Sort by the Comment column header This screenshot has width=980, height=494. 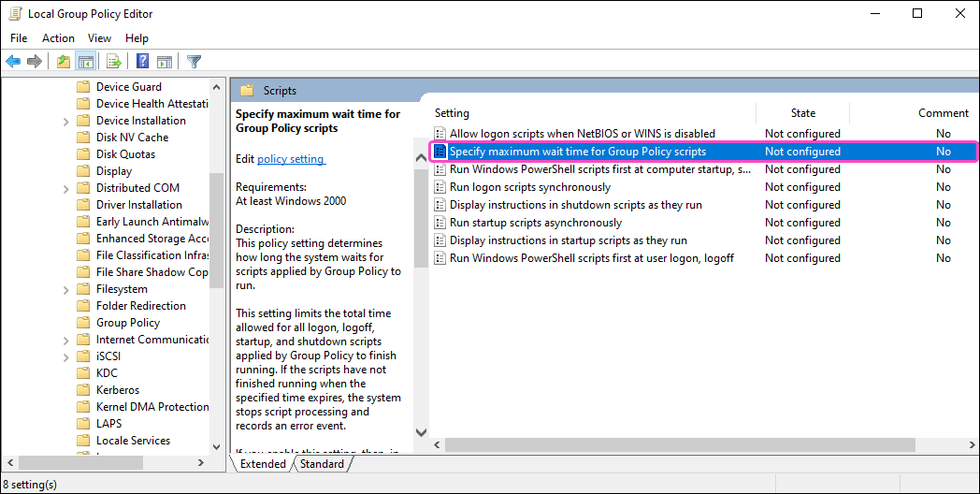point(944,113)
